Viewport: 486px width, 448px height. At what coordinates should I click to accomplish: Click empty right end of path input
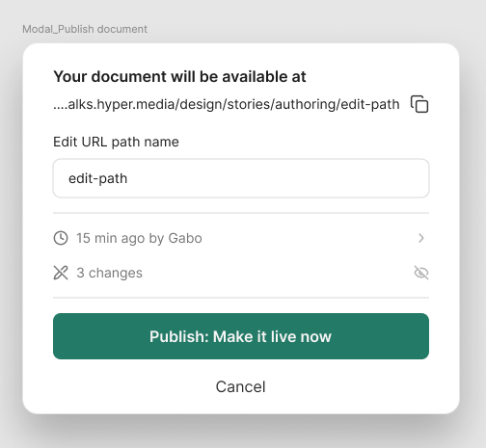tap(386, 178)
